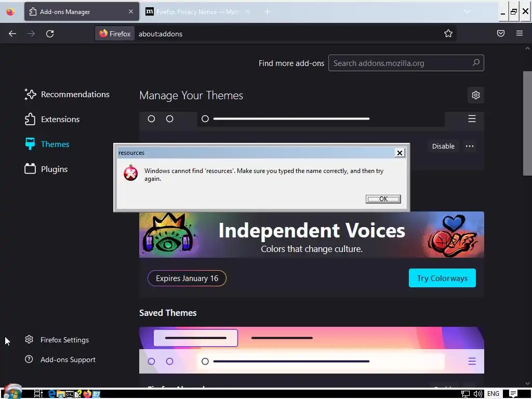Open Firefox Settings link
The width and height of the screenshot is (532, 399).
click(x=57, y=340)
